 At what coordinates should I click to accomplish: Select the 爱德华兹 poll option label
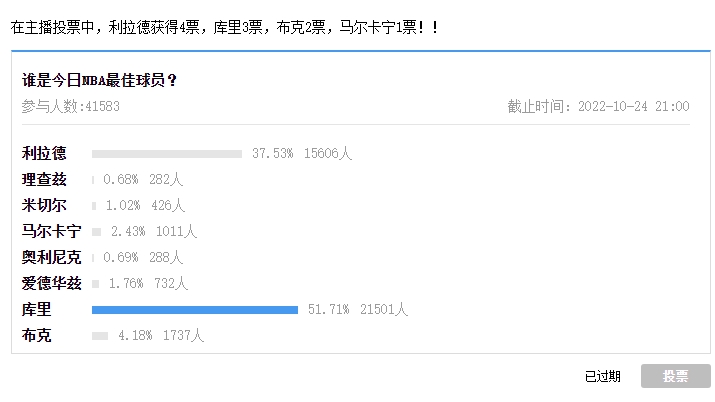52,283
